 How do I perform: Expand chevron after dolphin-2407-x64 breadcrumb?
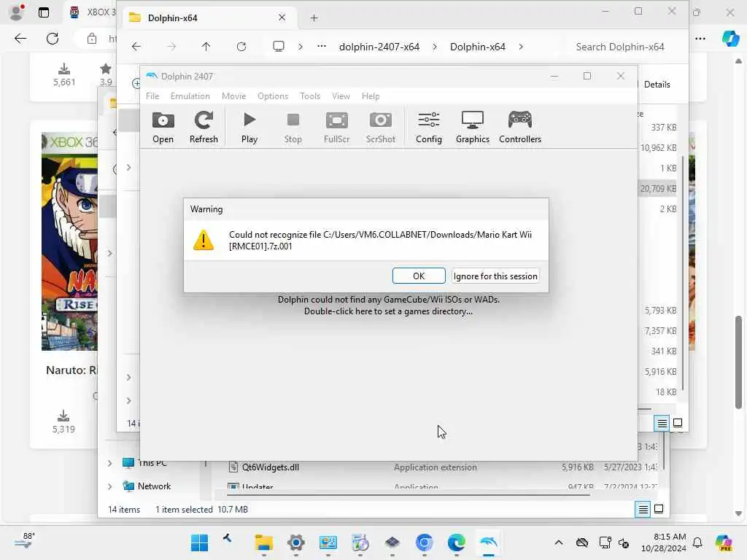435,47
